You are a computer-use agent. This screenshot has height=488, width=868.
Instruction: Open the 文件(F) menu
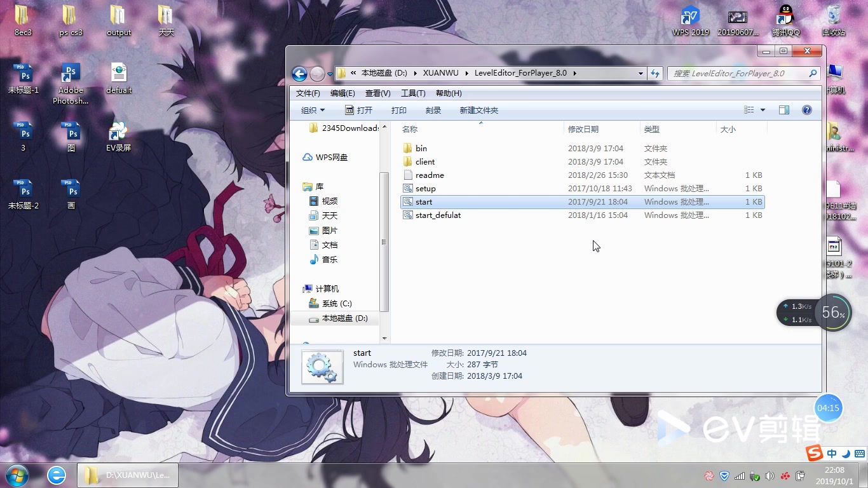pos(308,93)
